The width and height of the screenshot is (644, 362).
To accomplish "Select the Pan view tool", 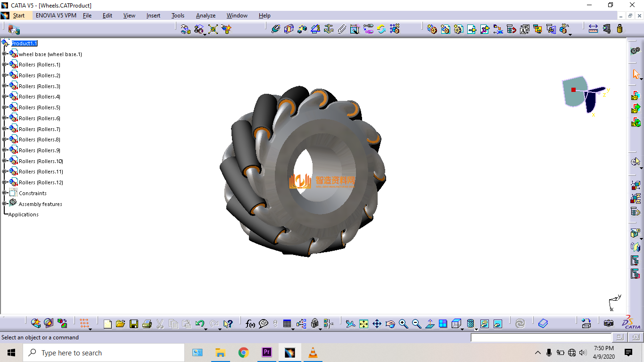I will tap(377, 324).
